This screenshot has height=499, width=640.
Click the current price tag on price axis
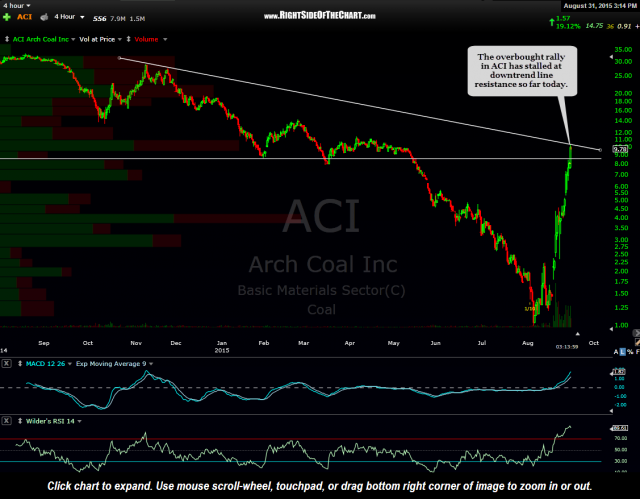(620, 149)
